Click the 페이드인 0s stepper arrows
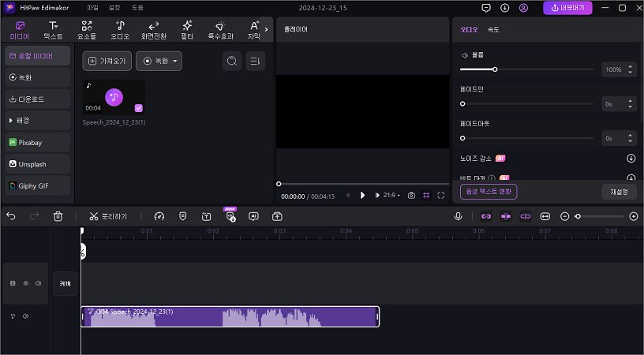 (x=630, y=104)
